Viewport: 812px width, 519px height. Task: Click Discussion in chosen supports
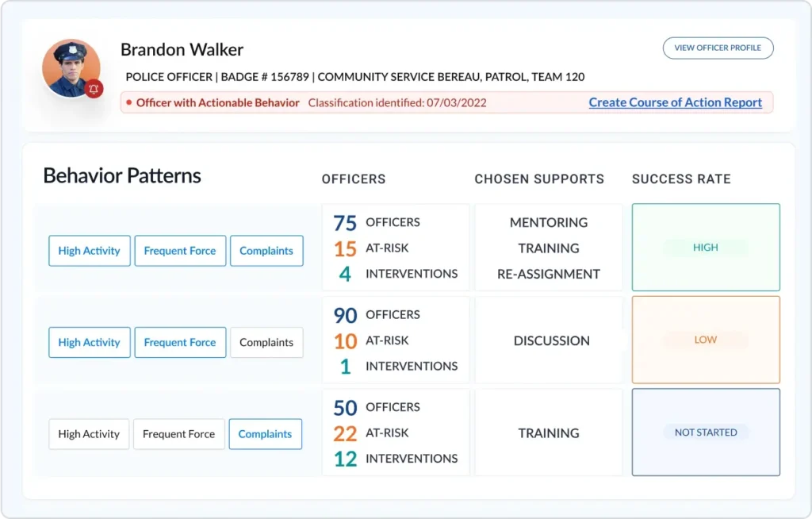552,340
